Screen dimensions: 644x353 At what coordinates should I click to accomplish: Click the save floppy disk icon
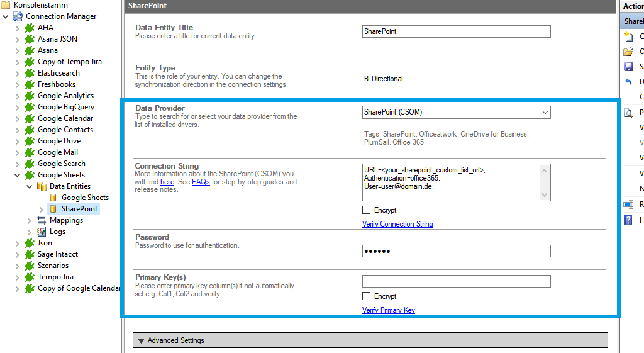click(628, 67)
